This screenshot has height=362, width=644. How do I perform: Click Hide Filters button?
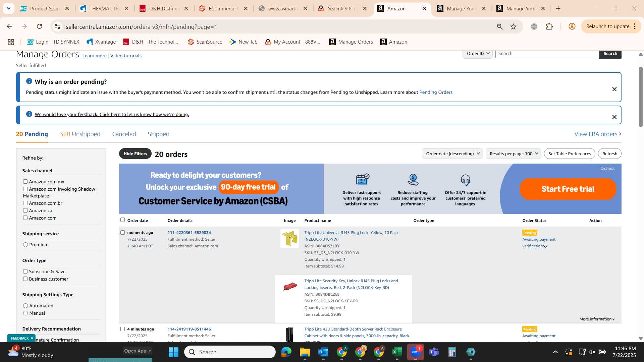tap(135, 154)
